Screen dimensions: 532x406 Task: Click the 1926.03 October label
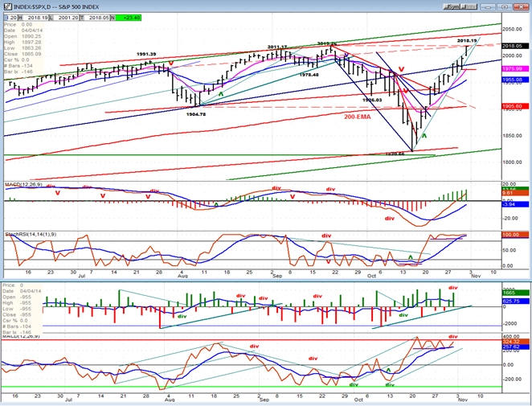(x=372, y=100)
